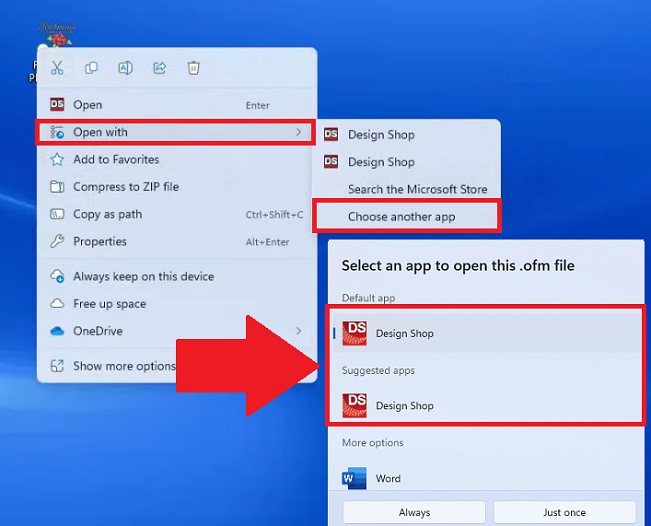The image size is (651, 526).
Task: Click the Cut scissors icon
Action: [57, 68]
